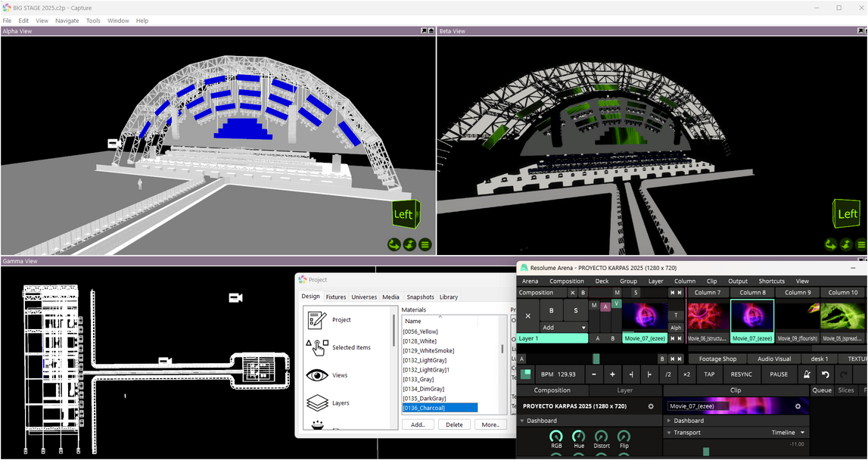Open the File menu in Capture
This screenshot has height=460, width=868.
click(7, 20)
